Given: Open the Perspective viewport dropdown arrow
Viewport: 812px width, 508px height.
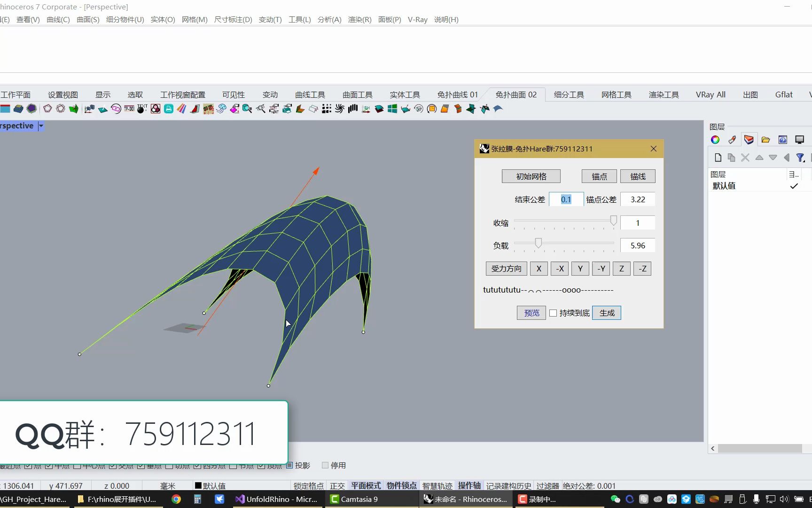Looking at the screenshot, I should [x=41, y=126].
